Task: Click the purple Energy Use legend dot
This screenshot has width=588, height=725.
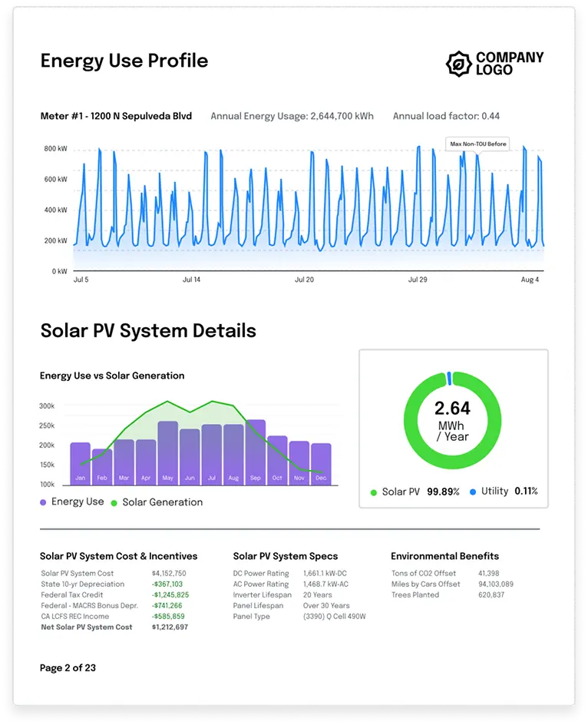Action: 43,502
